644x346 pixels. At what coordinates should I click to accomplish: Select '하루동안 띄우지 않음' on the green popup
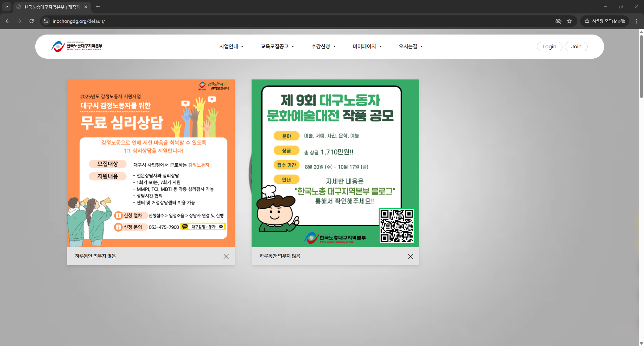point(280,256)
